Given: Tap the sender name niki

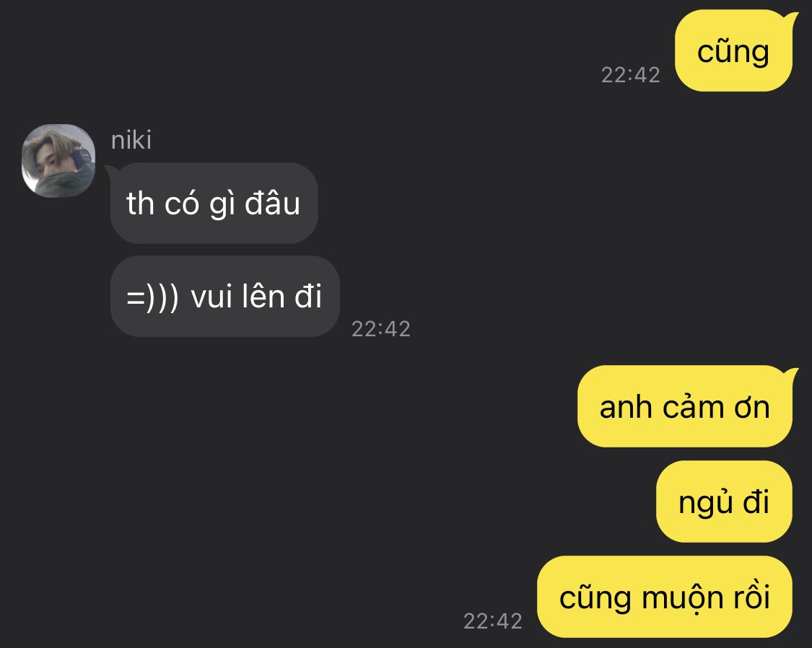Looking at the screenshot, I should tap(131, 140).
